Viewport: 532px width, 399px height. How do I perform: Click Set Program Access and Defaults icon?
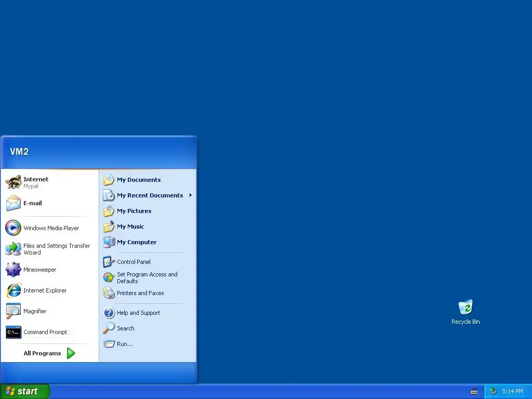[109, 277]
